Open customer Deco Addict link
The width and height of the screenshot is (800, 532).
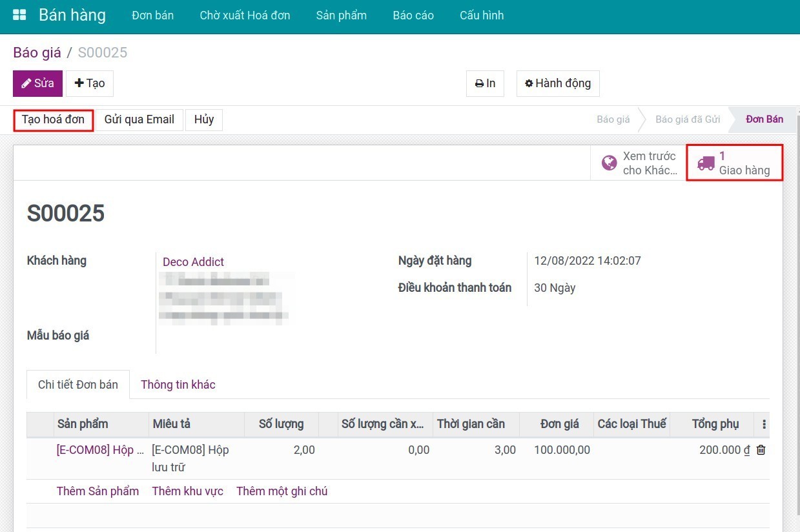[193, 261]
